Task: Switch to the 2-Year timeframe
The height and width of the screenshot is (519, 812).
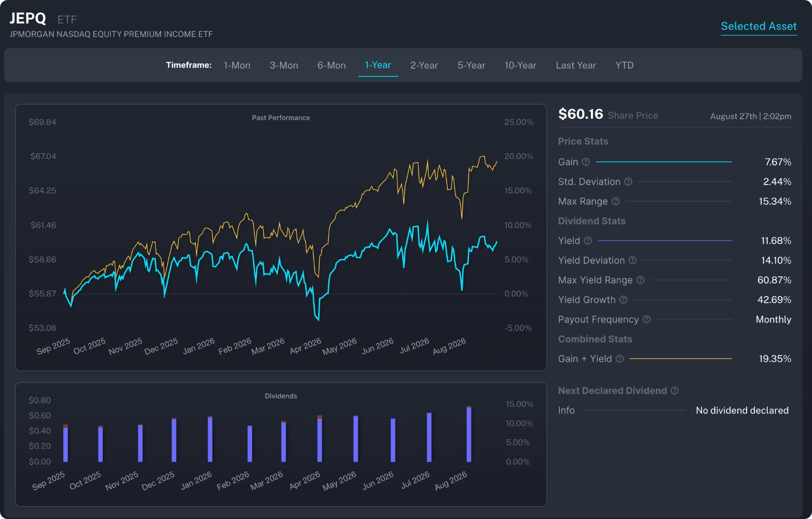Action: 424,65
